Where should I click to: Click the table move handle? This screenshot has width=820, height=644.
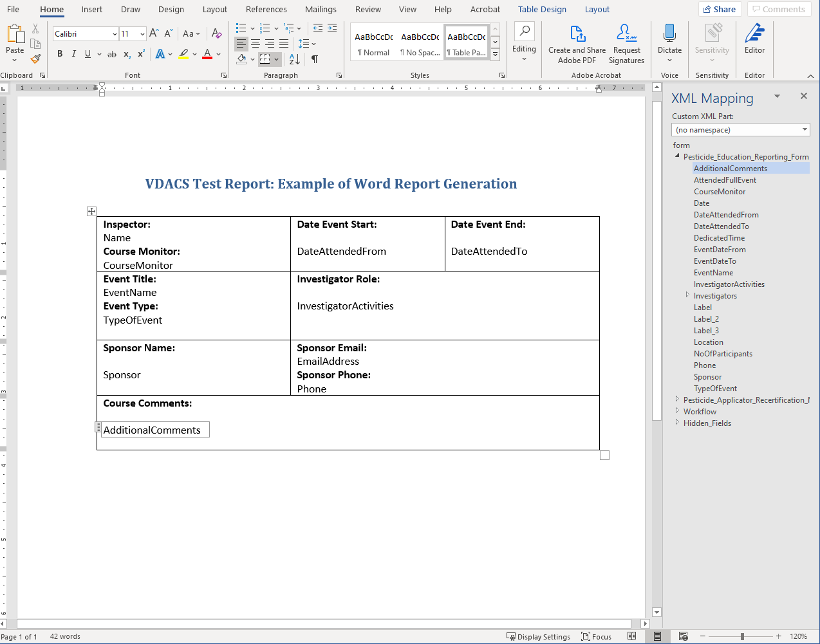[91, 211]
